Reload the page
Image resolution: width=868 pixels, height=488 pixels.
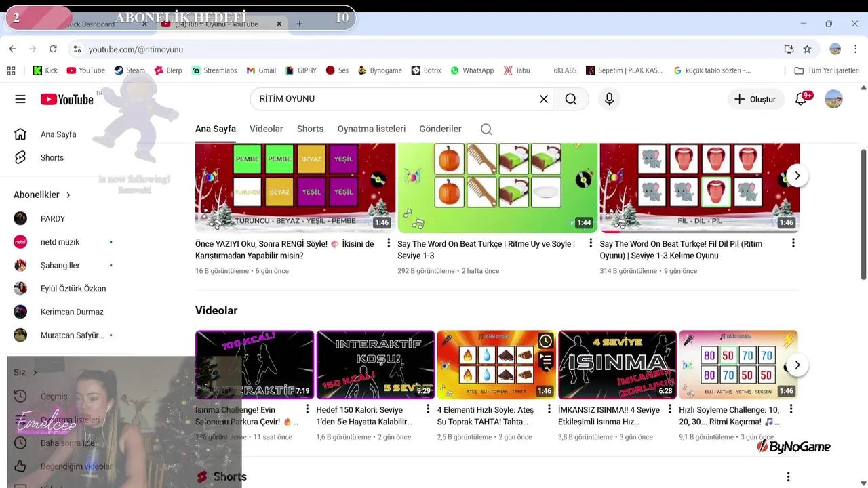[x=53, y=49]
